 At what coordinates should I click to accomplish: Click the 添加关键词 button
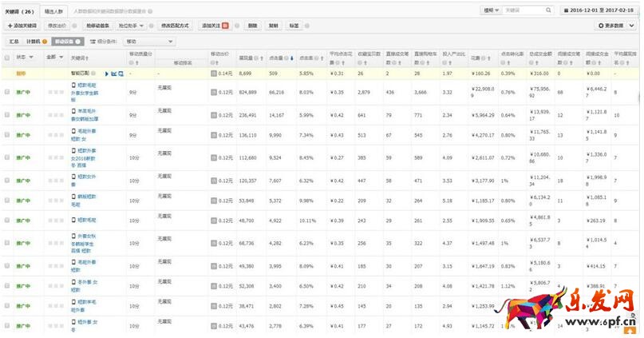[x=21, y=26]
